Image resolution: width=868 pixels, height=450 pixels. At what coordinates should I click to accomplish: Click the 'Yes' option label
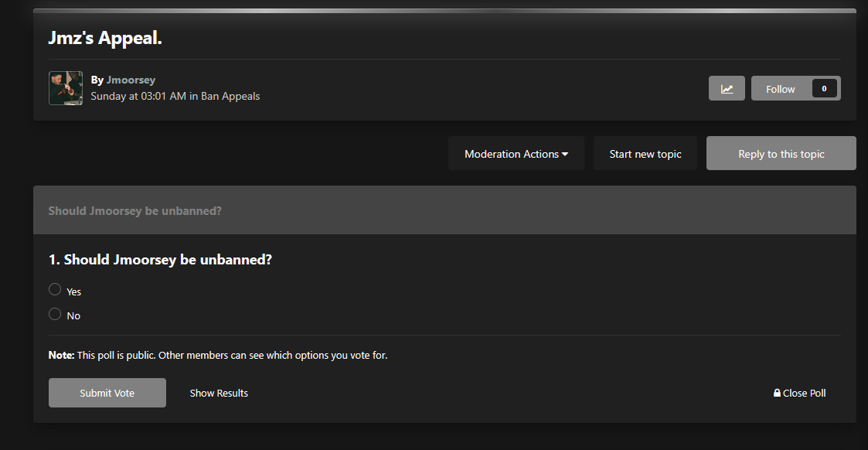click(x=73, y=291)
